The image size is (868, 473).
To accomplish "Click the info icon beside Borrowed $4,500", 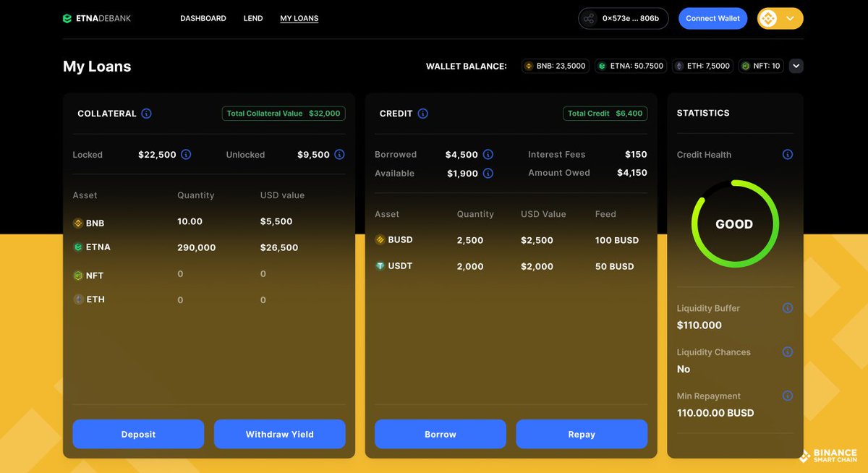I will coord(488,155).
